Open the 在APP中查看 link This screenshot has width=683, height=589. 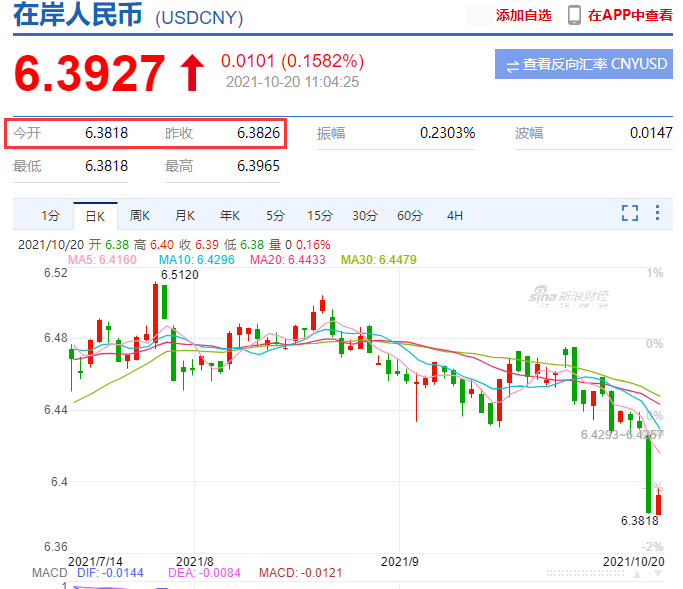click(630, 15)
